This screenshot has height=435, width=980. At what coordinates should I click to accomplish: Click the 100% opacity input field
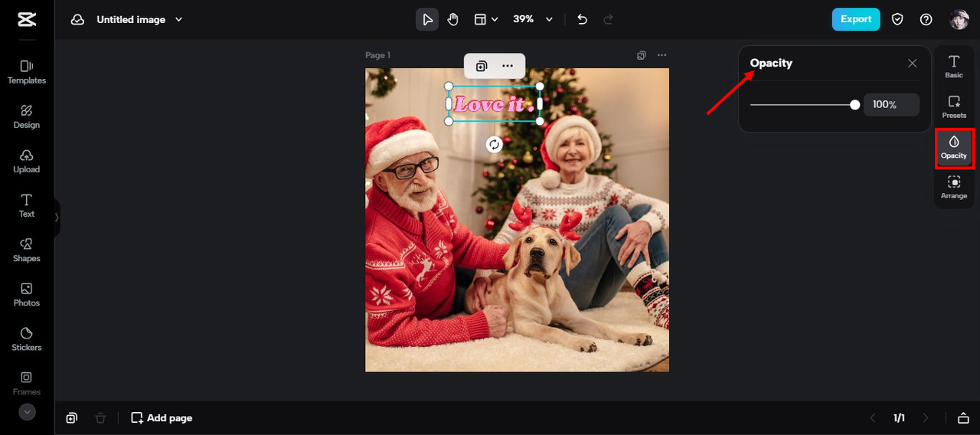pyautogui.click(x=891, y=105)
